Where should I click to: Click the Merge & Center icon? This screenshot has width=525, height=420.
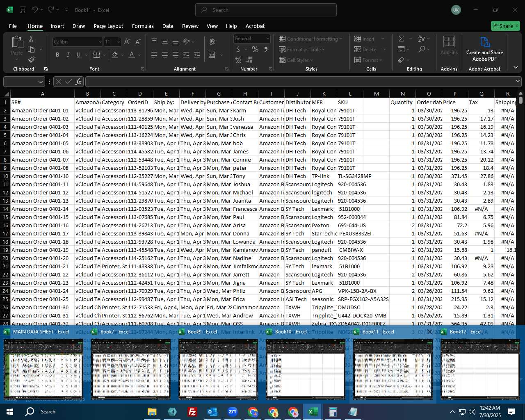(x=212, y=55)
